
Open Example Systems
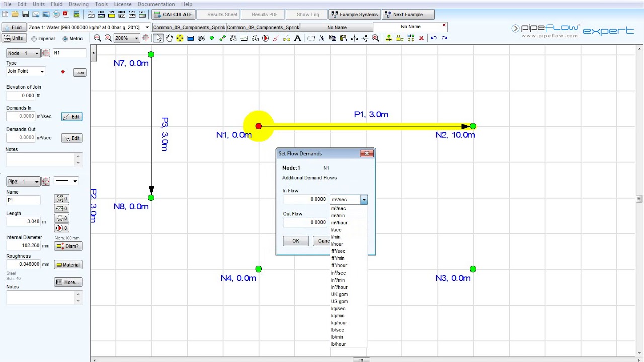pos(354,14)
